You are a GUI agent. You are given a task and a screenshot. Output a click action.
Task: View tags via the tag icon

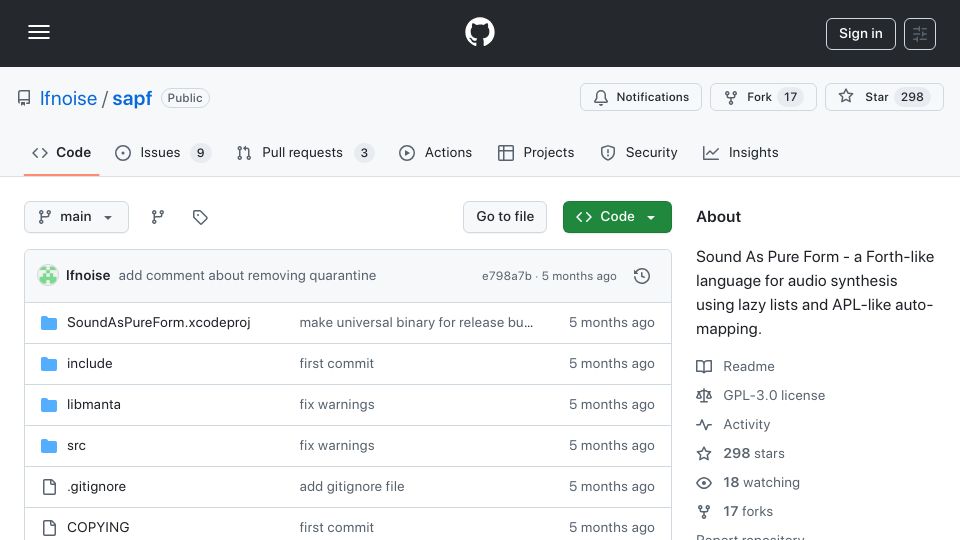[x=200, y=217]
